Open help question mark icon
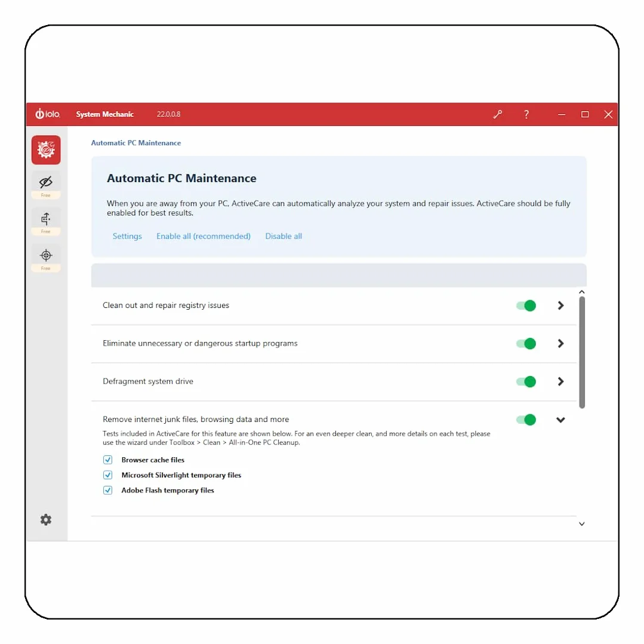Screen dimensions: 644x644 pos(526,115)
